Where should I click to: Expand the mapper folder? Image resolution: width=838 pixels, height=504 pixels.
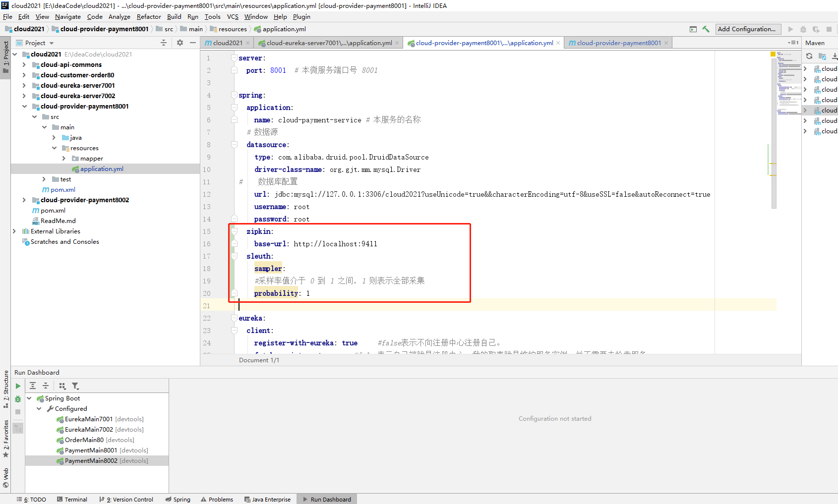click(x=63, y=159)
